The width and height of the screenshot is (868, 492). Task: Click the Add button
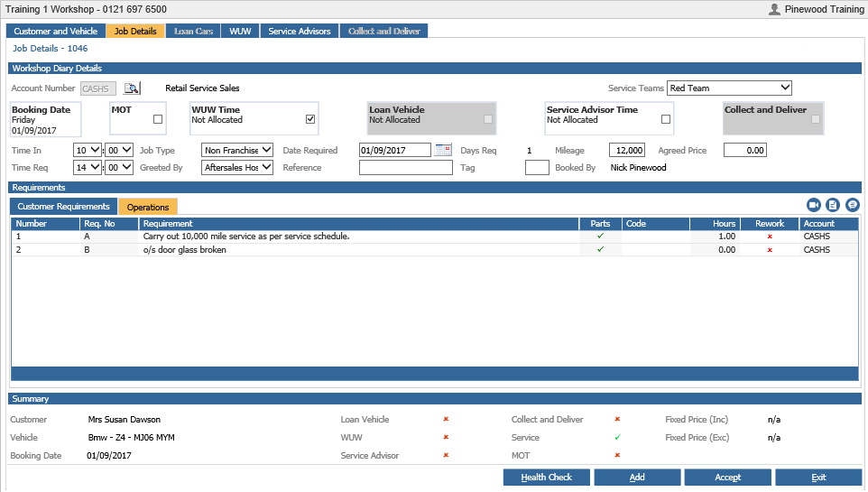[x=637, y=477]
